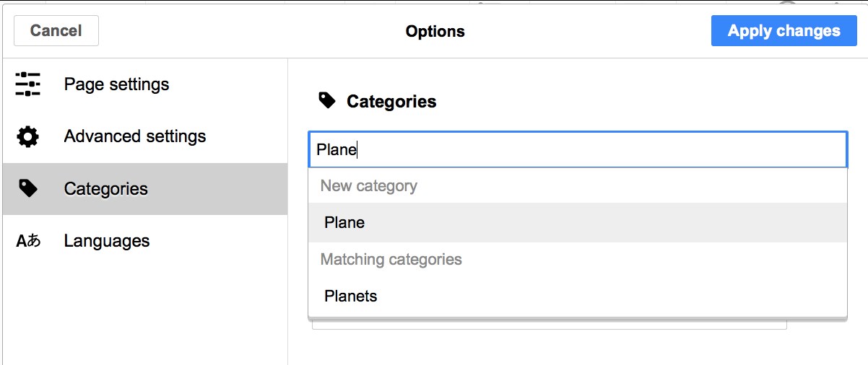
Task: Choose "Plane" under New category
Action: (344, 223)
